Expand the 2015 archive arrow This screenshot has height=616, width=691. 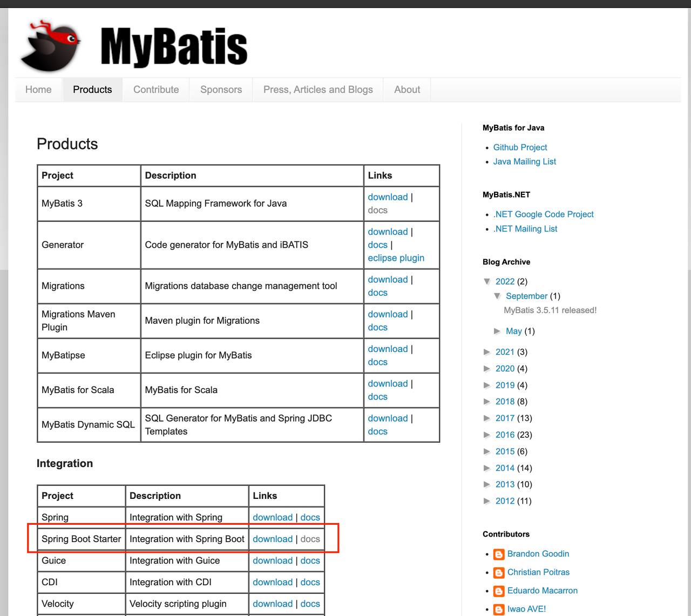tap(487, 451)
